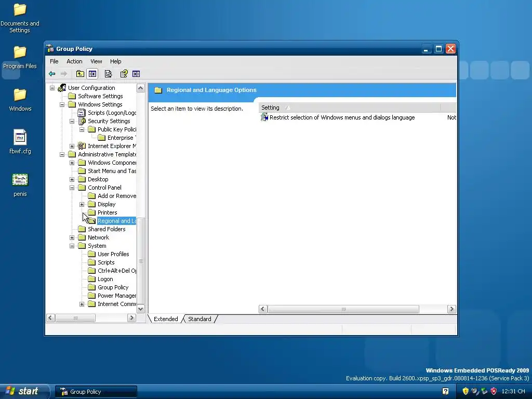
Task: Expand the Display tree node
Action: click(x=82, y=204)
